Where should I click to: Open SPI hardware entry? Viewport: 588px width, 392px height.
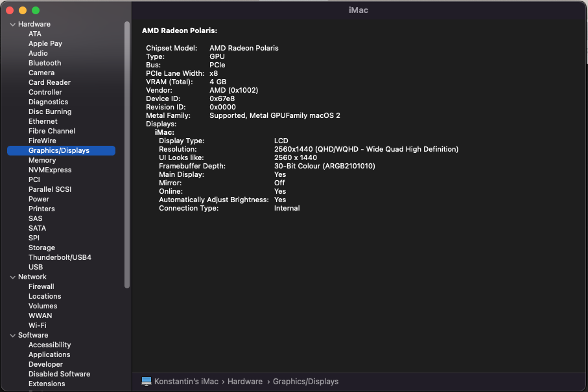point(34,238)
